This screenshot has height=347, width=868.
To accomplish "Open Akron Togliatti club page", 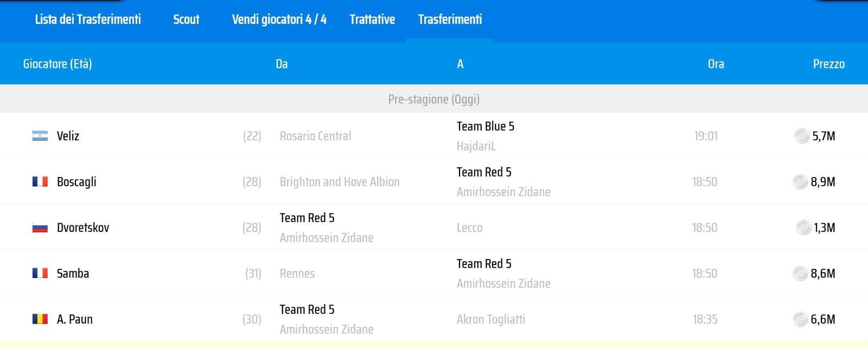I will [x=490, y=319].
